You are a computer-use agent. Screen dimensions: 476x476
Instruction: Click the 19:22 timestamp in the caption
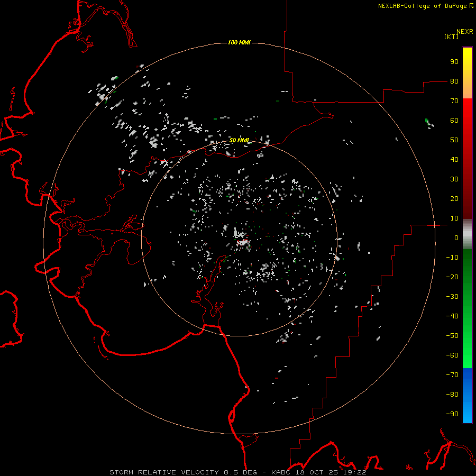coord(354,472)
